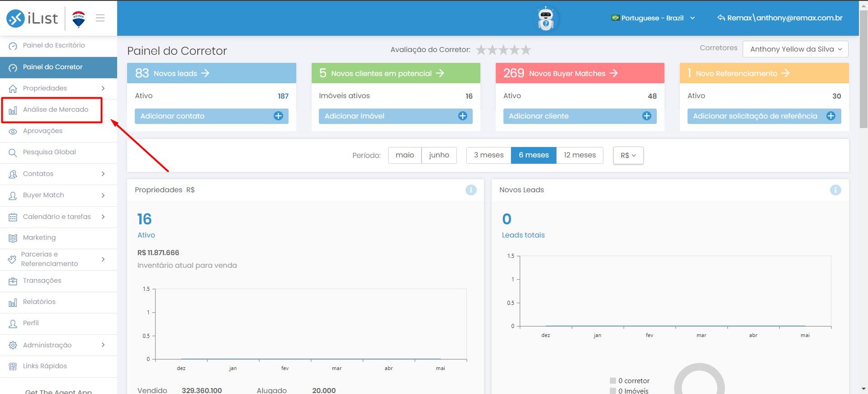Click the Buyer Match person-search icon
This screenshot has height=394, width=868.
(x=13, y=195)
